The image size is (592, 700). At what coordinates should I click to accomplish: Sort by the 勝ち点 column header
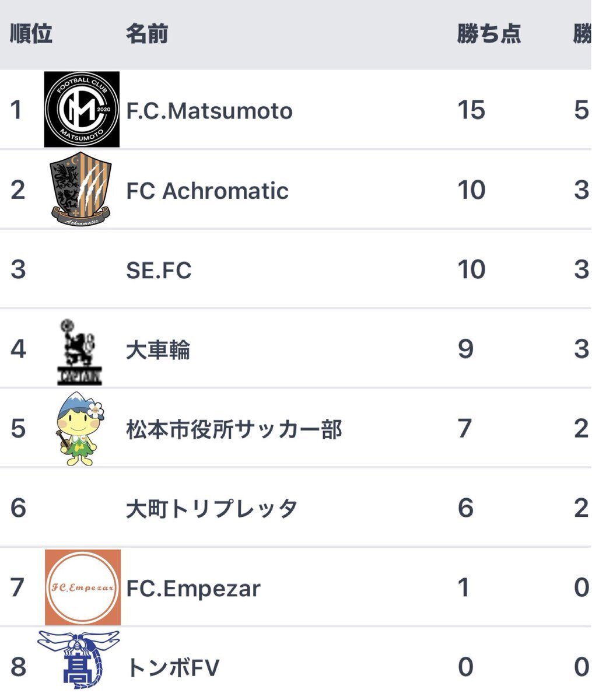click(489, 34)
